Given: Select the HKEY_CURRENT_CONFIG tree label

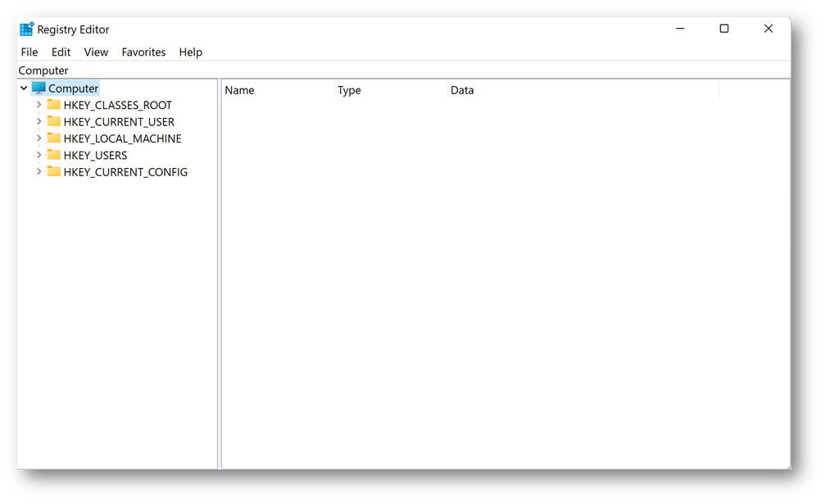Looking at the screenshot, I should (125, 172).
